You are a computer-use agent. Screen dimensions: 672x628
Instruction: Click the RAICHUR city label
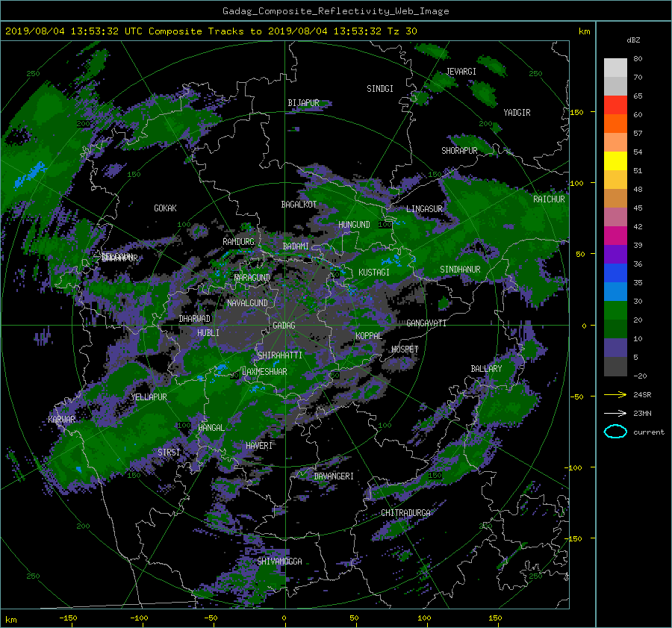(549, 199)
